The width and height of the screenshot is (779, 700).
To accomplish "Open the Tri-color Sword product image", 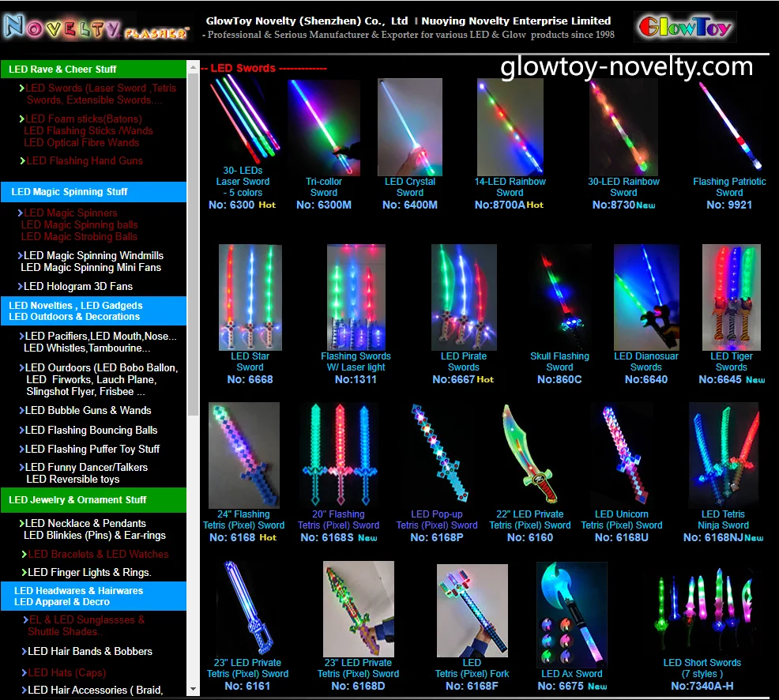I will coord(325,128).
